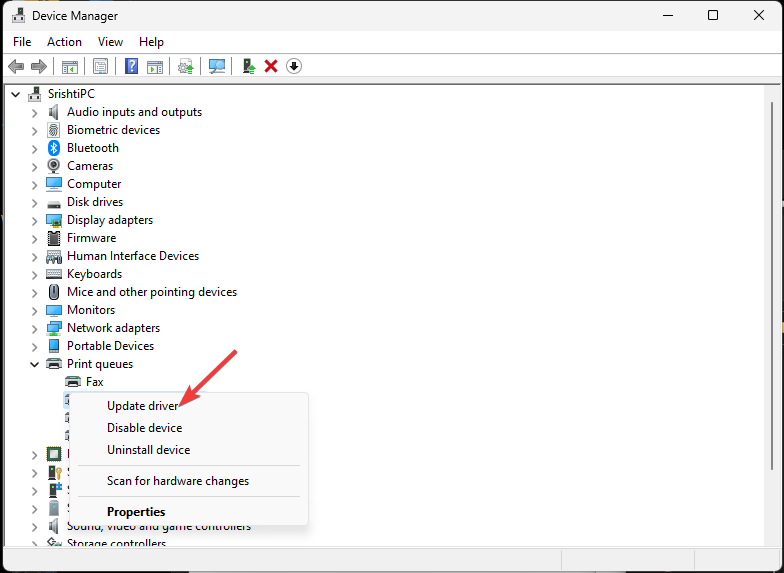Click the fax machine icon next to Fax
This screenshot has width=784, height=573.
tap(73, 382)
